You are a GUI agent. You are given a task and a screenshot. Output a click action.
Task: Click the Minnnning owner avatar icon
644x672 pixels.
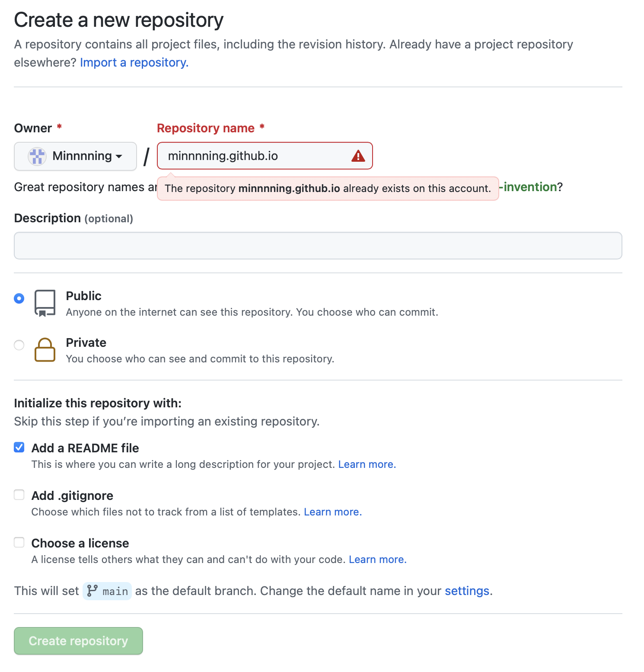click(37, 156)
